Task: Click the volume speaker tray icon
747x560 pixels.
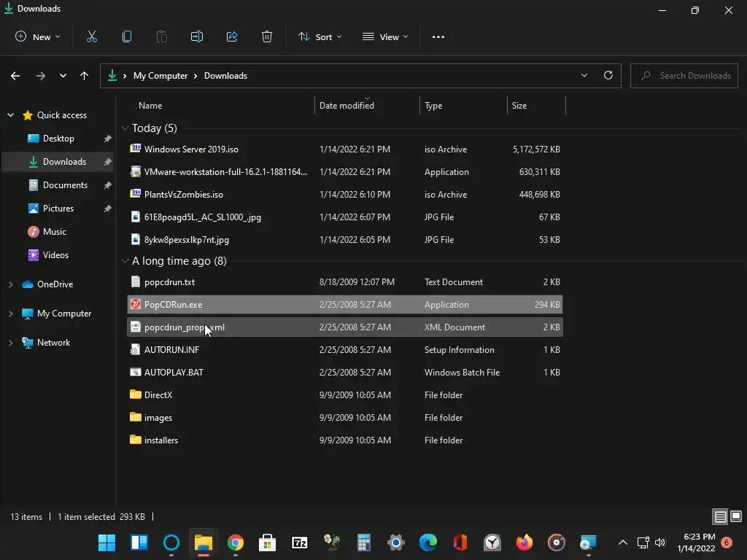Action: [x=660, y=542]
